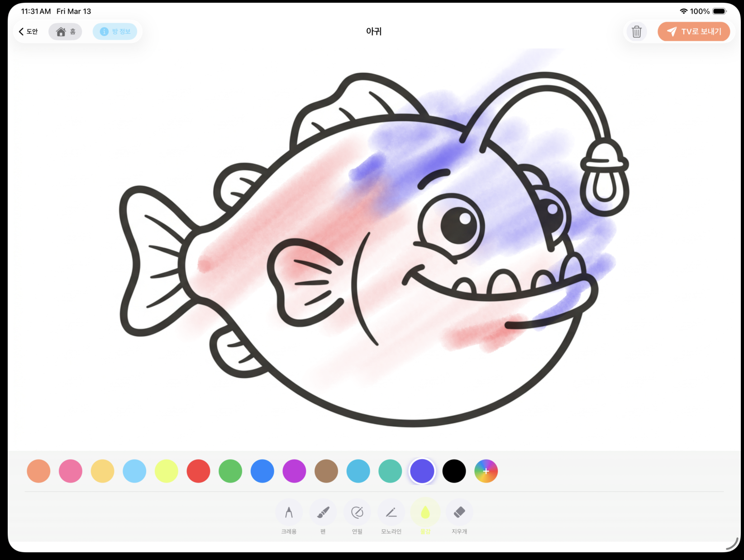
Task: Open the trash to clear the drawing
Action: tap(636, 31)
